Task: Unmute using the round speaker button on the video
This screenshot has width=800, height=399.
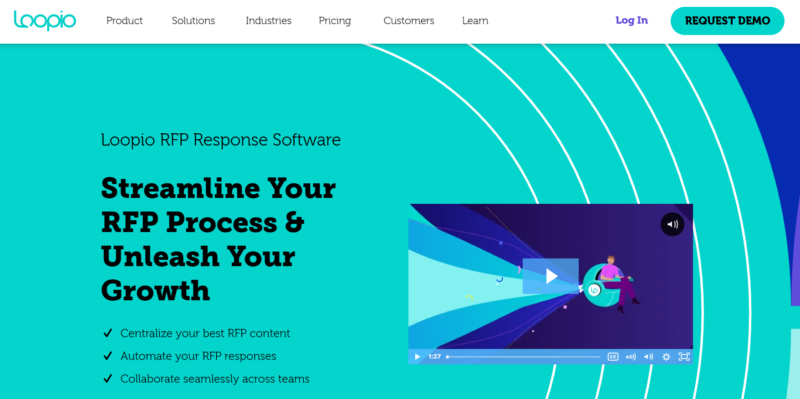Action: (672, 224)
